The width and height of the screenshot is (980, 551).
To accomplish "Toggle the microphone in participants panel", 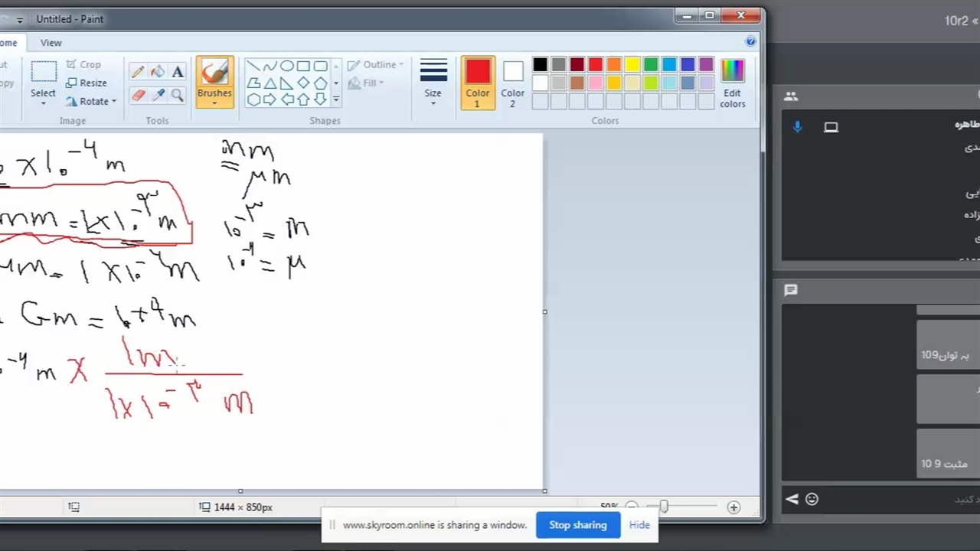I will (x=797, y=127).
